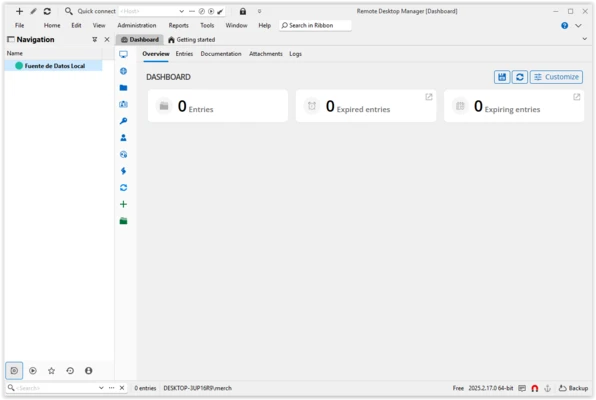Click the dashboard save layout icon button
The height and width of the screenshot is (400, 596).
point(502,77)
